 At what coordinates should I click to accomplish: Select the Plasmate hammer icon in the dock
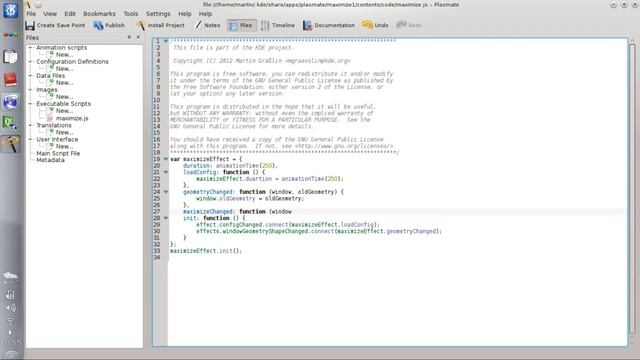pyautogui.click(x=11, y=144)
